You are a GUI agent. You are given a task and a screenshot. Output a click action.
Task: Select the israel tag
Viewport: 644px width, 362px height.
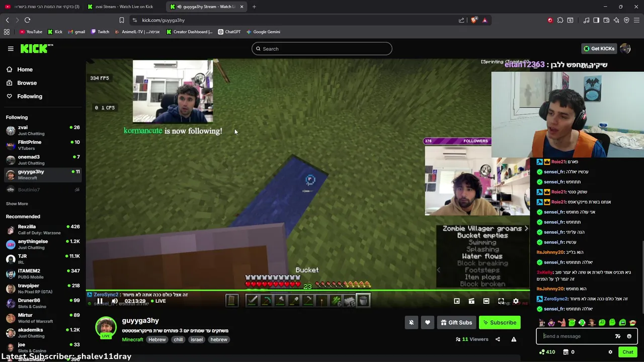pyautogui.click(x=196, y=339)
